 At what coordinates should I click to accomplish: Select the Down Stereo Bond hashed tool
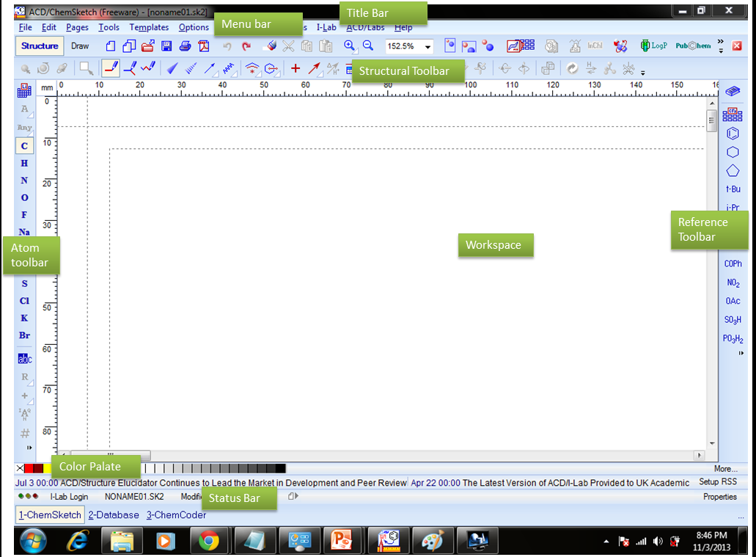coord(191,68)
